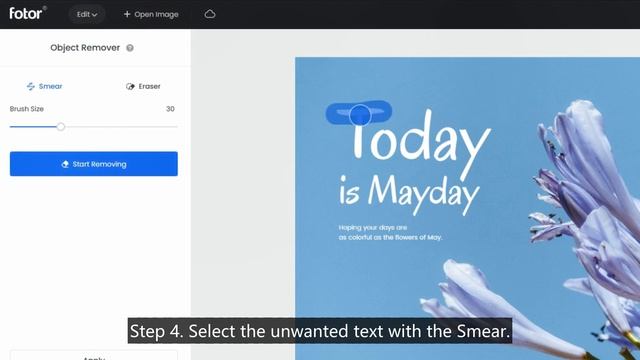Click the Brush Size value 30

170,109
